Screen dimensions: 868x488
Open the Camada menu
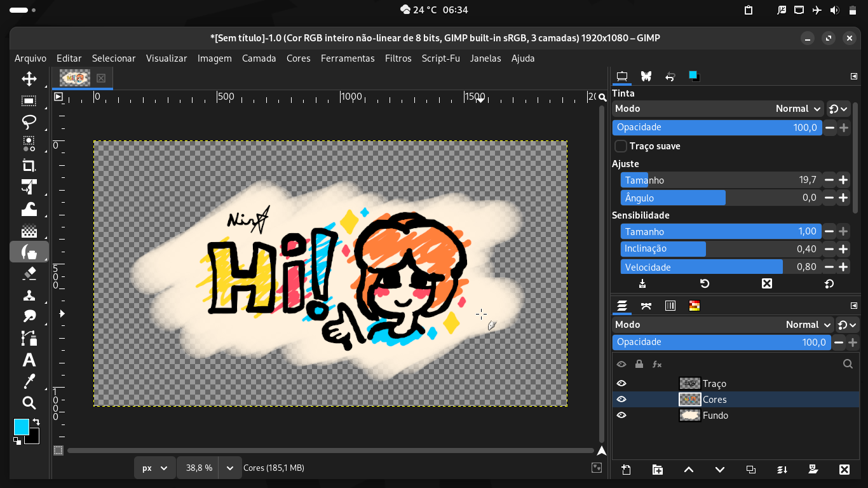(x=259, y=58)
